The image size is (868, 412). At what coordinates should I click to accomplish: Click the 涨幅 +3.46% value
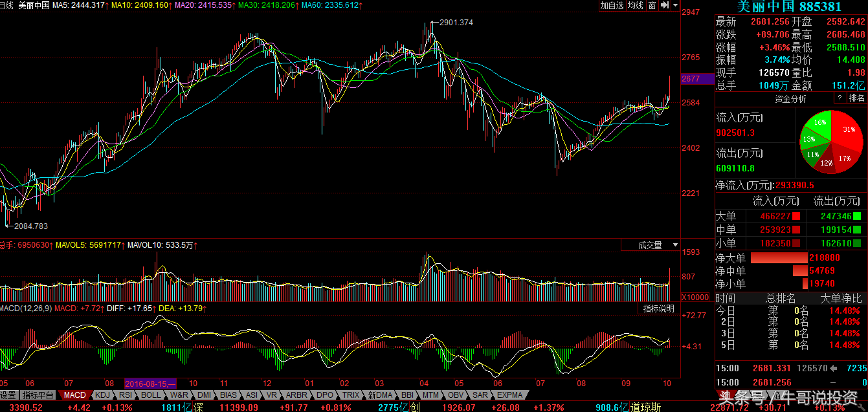pyautogui.click(x=775, y=47)
